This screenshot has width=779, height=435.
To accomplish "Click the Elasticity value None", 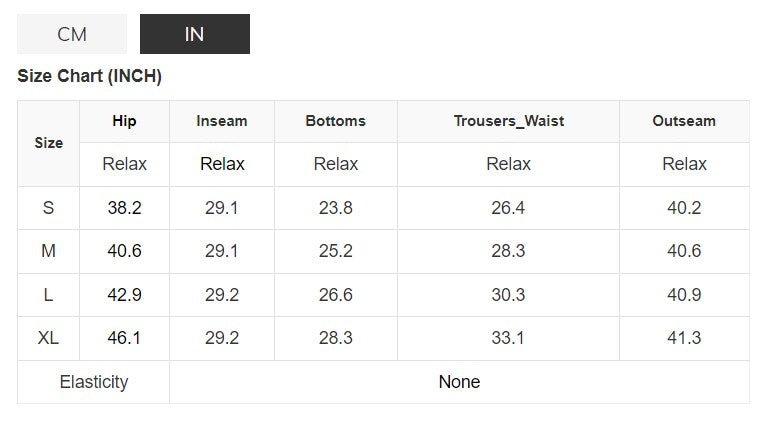I will [x=459, y=382].
